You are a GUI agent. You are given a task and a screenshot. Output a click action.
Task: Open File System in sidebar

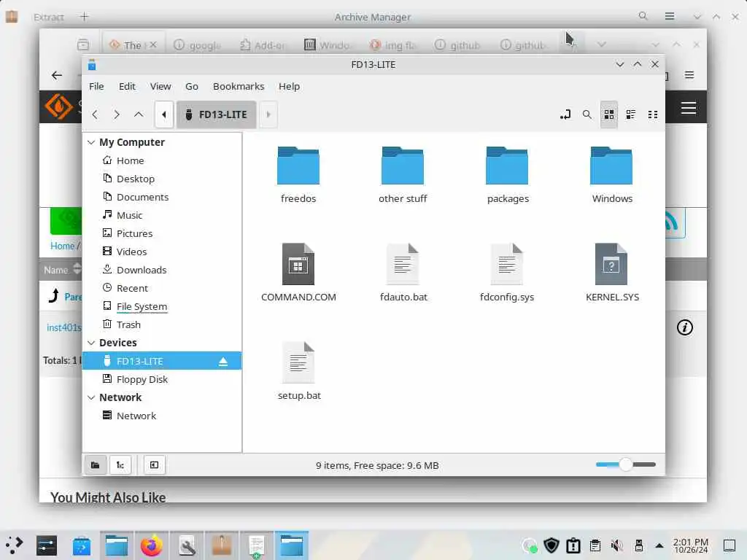coord(162,306)
